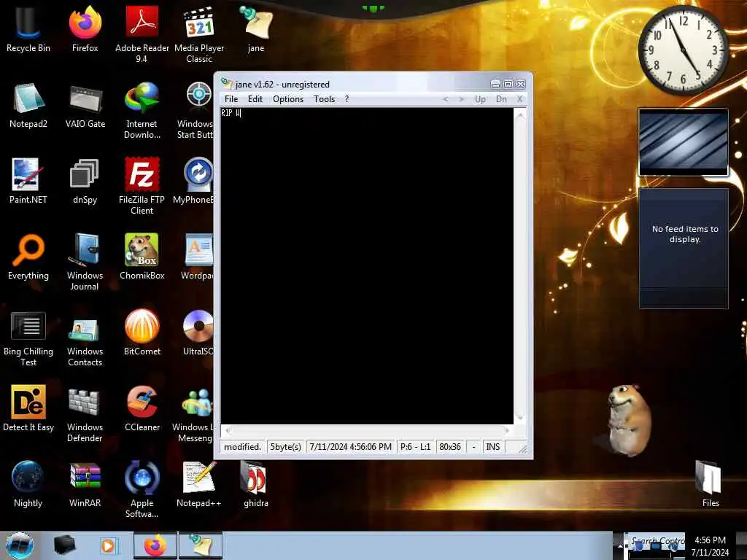The height and width of the screenshot is (560, 747).
Task: Click the X button in jane menu bar
Action: point(519,99)
